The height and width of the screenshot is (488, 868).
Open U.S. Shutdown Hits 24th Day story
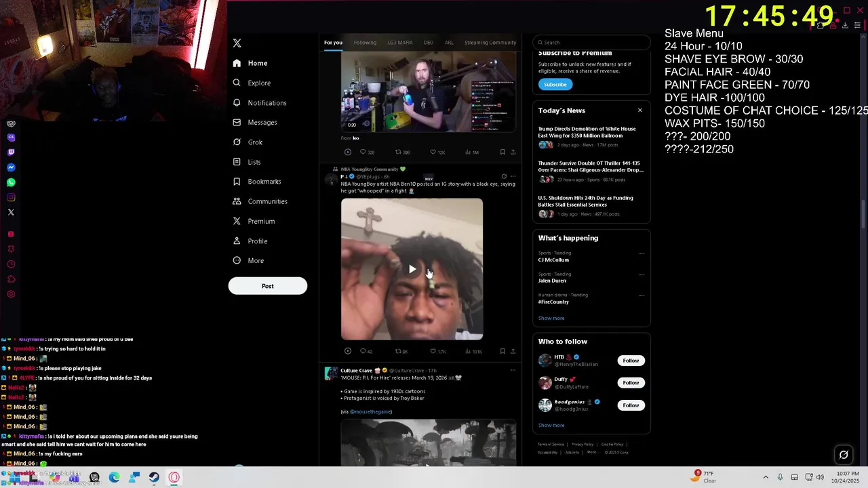click(x=591, y=205)
